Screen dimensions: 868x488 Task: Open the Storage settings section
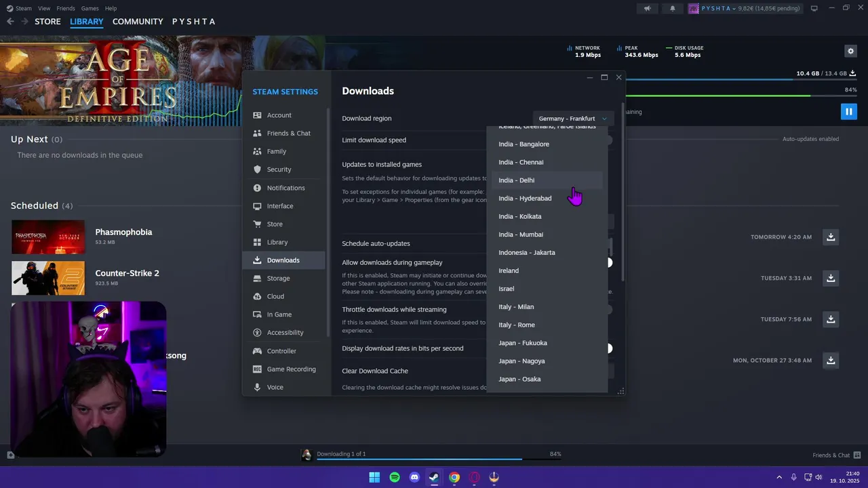283,278
